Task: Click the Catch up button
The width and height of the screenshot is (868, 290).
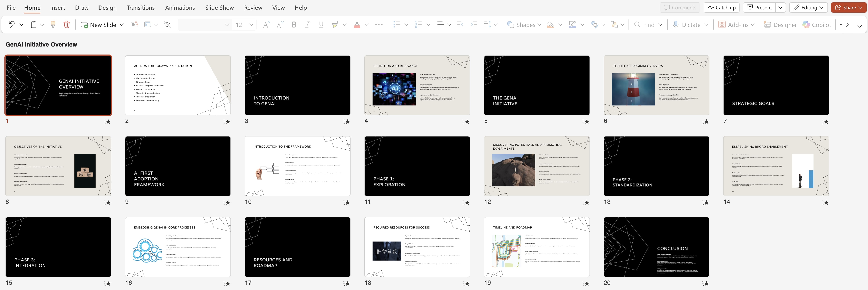Action: click(x=721, y=7)
